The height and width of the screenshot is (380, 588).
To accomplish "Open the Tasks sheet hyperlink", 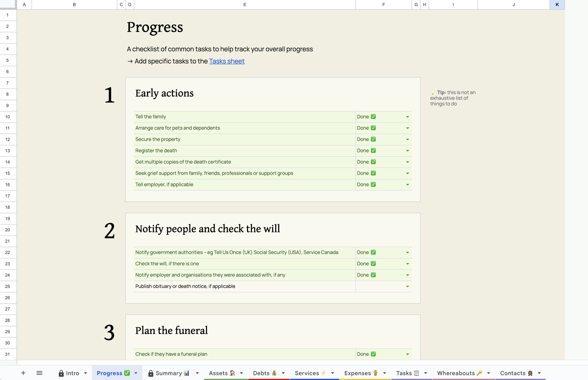I will tap(226, 61).
